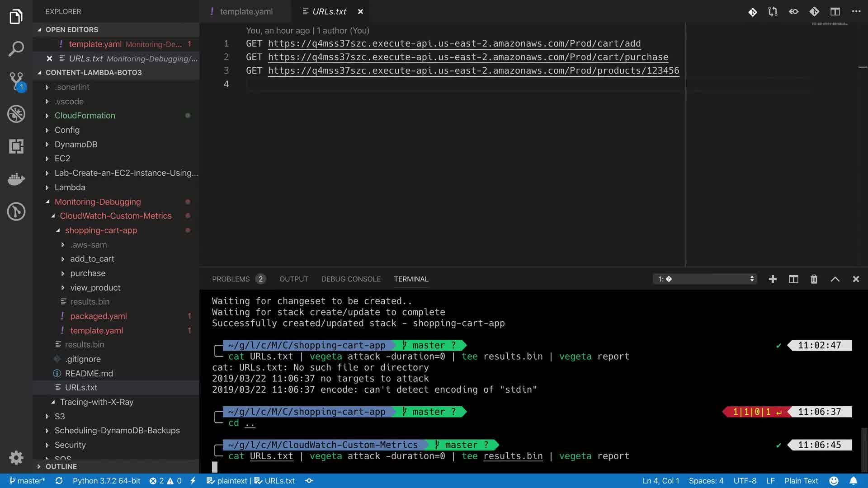Switch to the PROBLEMS panel tab
868x488 pixels.
coord(231,279)
